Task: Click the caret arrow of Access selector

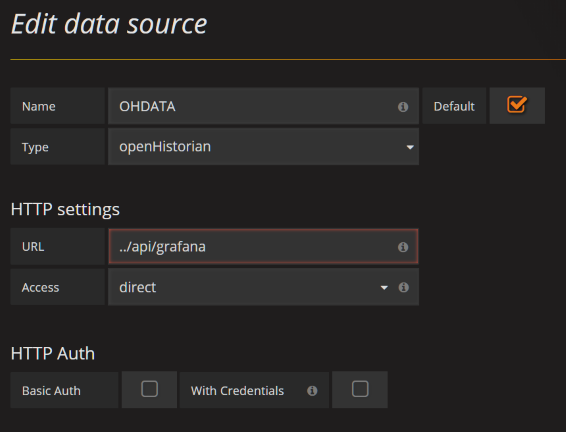Action: (384, 288)
